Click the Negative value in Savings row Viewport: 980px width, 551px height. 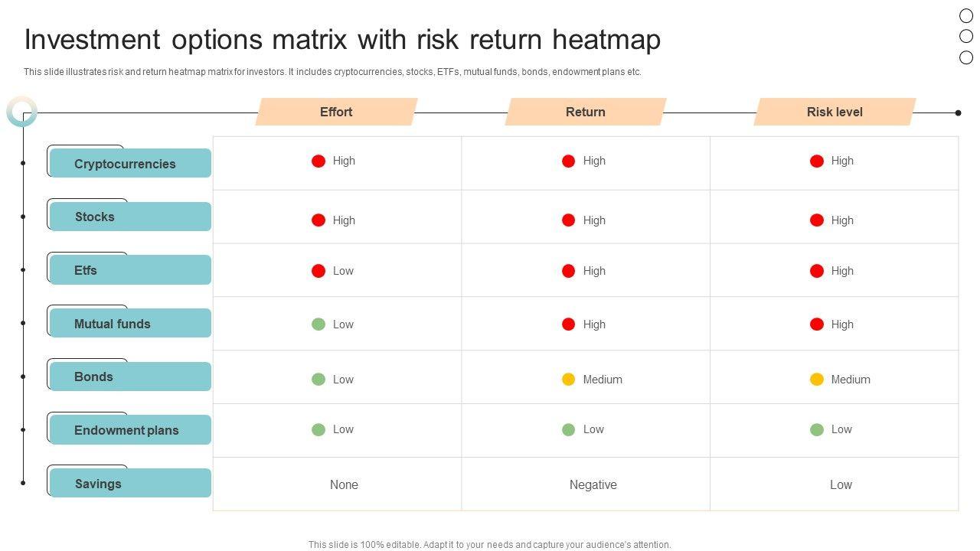coord(593,484)
